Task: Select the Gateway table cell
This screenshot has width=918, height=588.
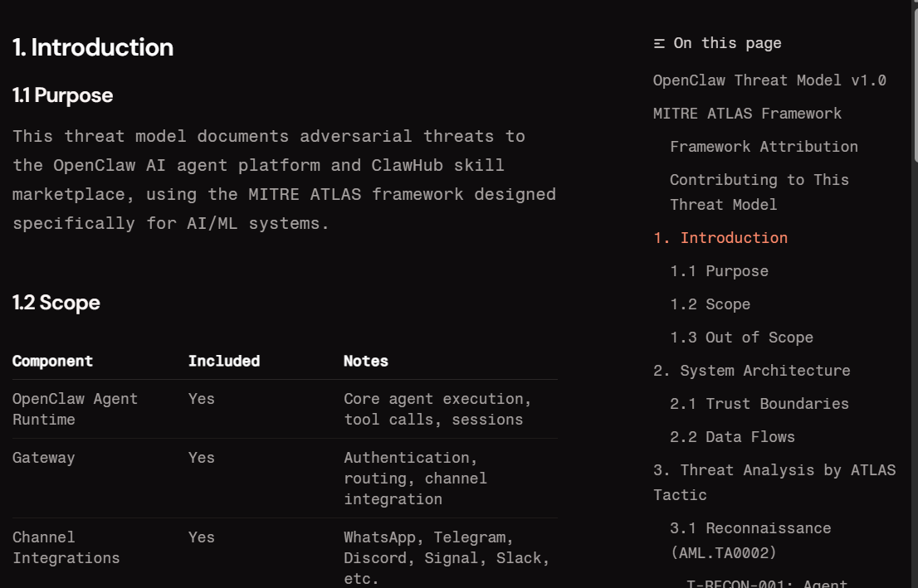Action: pos(43,458)
